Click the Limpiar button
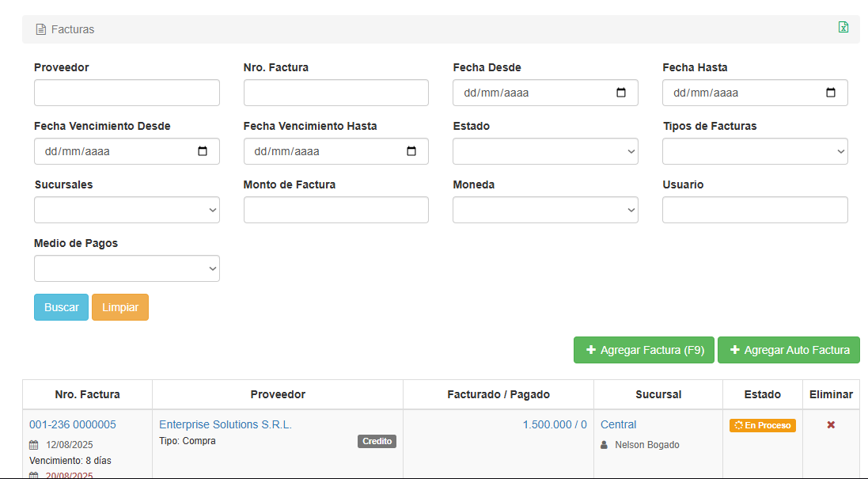This screenshot has width=868, height=479. pyautogui.click(x=120, y=307)
